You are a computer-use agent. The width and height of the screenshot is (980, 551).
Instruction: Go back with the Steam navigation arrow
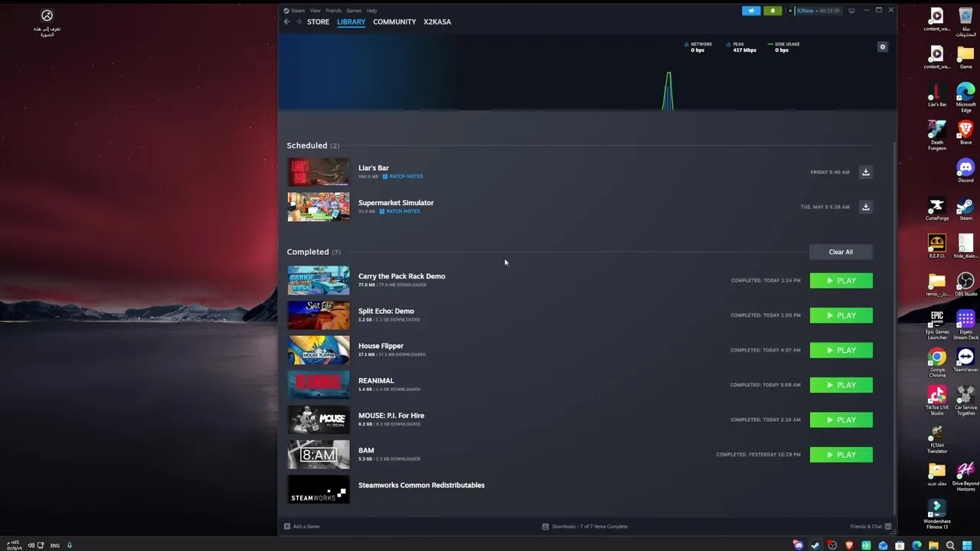287,21
